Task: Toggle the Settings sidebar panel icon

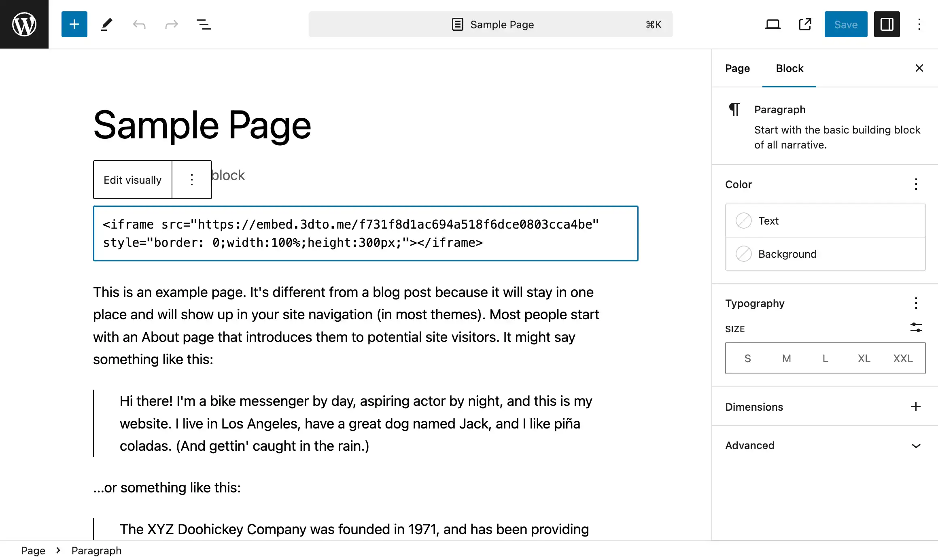Action: pyautogui.click(x=887, y=24)
